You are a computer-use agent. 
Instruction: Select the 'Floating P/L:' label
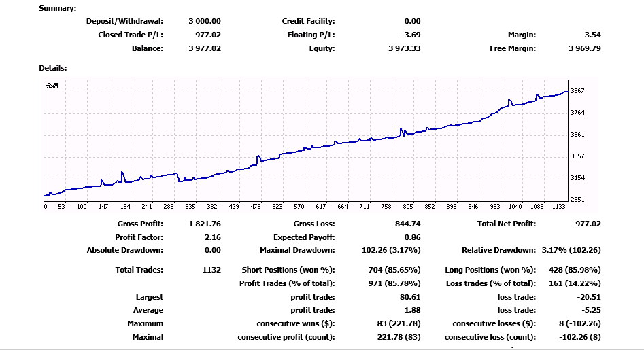(x=311, y=35)
